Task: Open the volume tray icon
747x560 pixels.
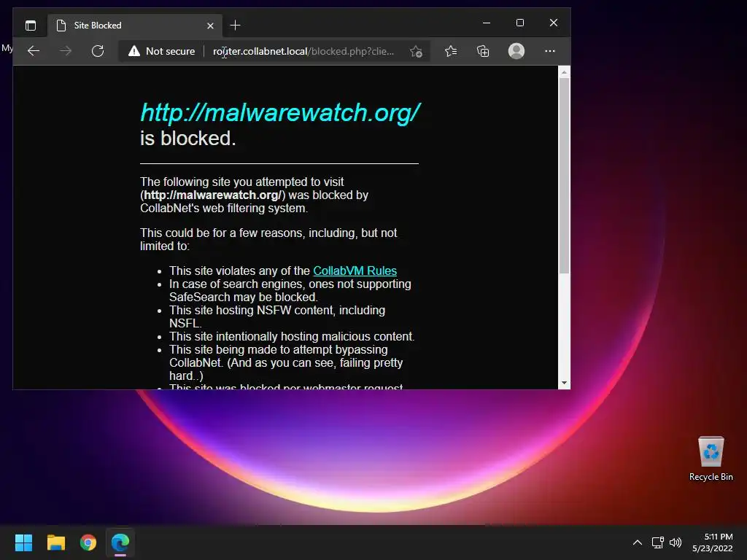Action: tap(676, 542)
